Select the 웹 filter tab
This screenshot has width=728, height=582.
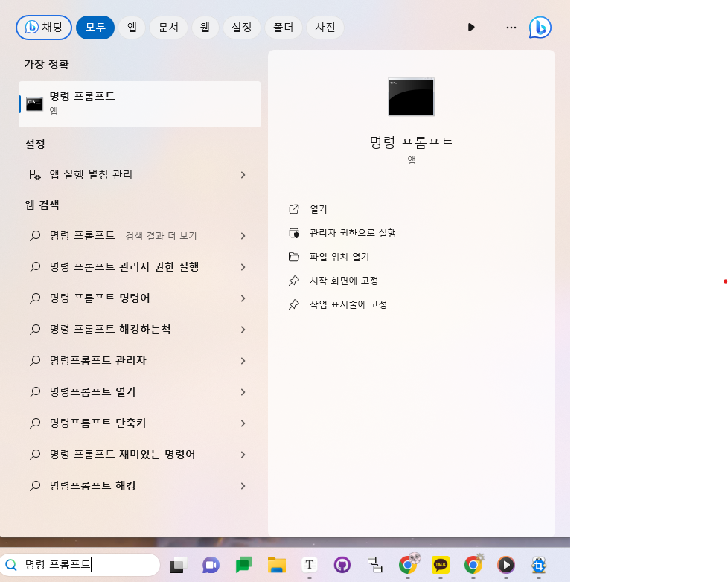click(205, 28)
